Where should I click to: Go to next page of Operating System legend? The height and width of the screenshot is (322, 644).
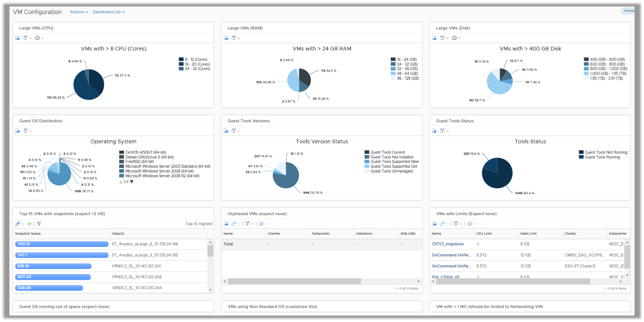pos(132,182)
